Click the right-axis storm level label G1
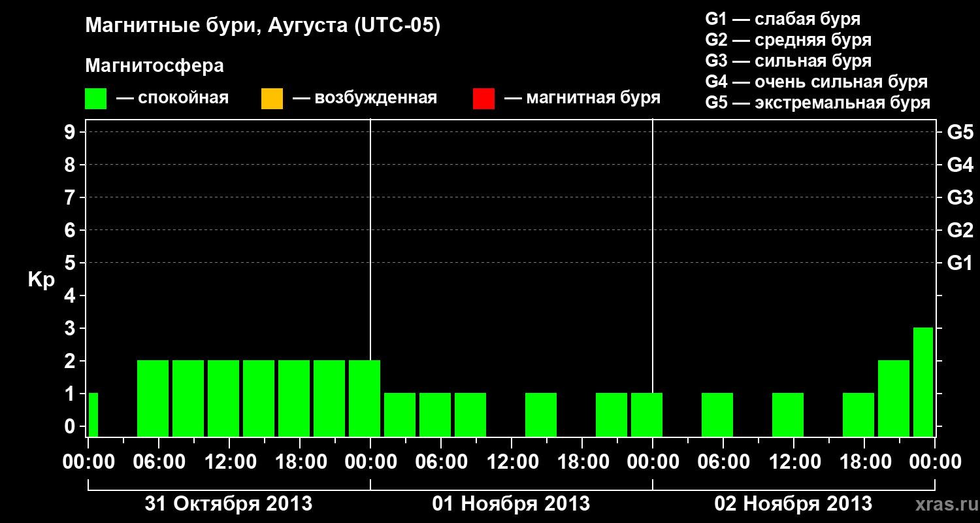980x523 pixels. pyautogui.click(x=960, y=263)
